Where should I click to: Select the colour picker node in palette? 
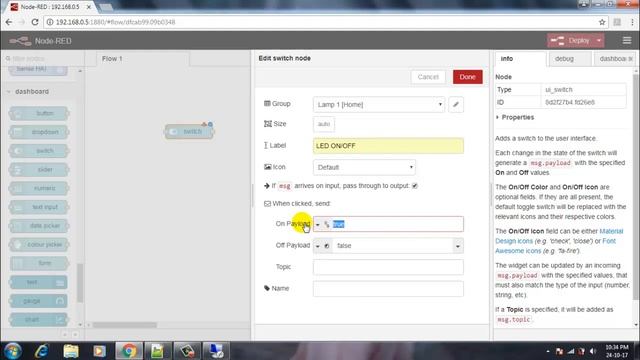(x=39, y=245)
